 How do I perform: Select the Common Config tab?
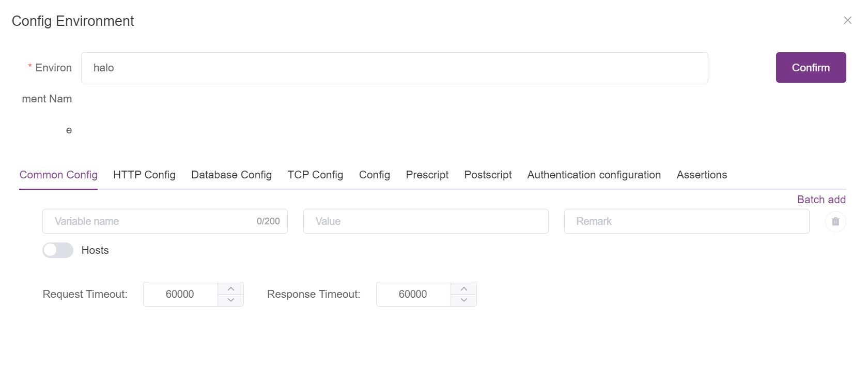pyautogui.click(x=58, y=175)
